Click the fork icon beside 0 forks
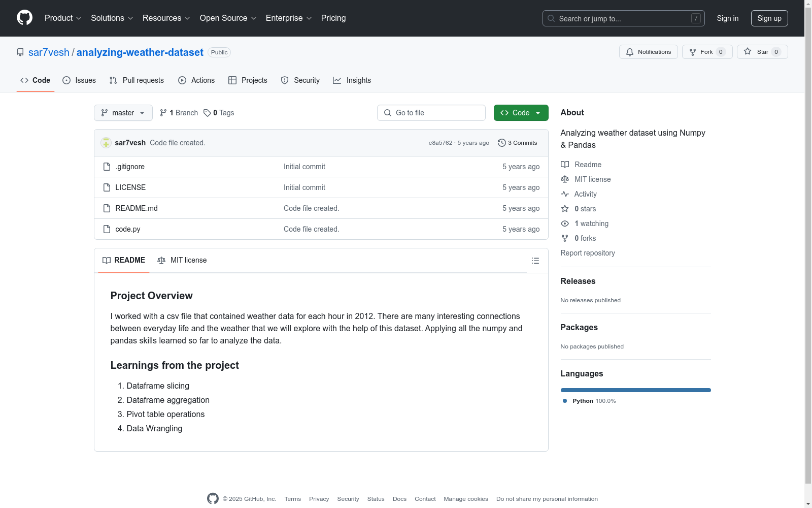Screen dimensions: 812x508 565,238
